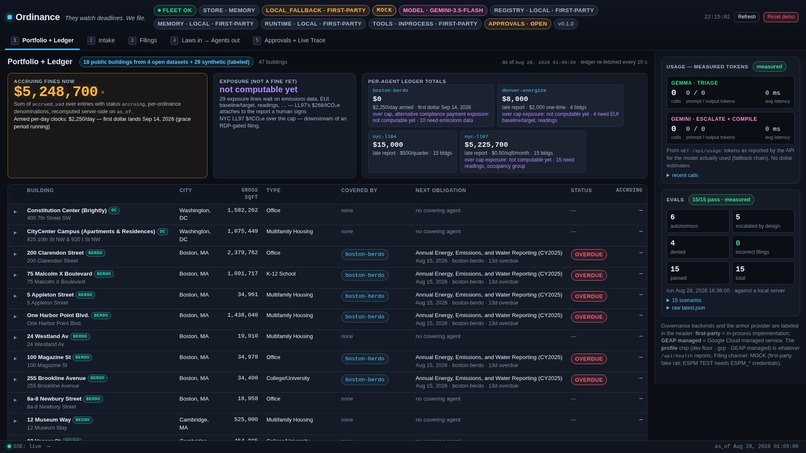This screenshot has height=453, width=806.
Task: Click the STATUS column header
Action: click(x=581, y=190)
